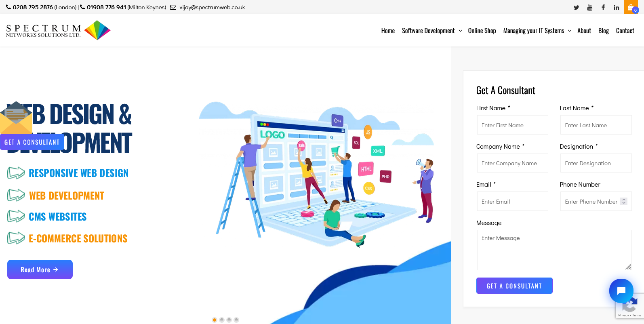Switch to the second carousel slide dot

[x=222, y=320]
